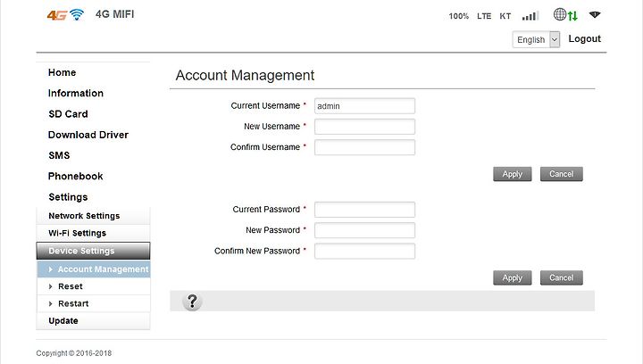Cancel the username change

(562, 174)
